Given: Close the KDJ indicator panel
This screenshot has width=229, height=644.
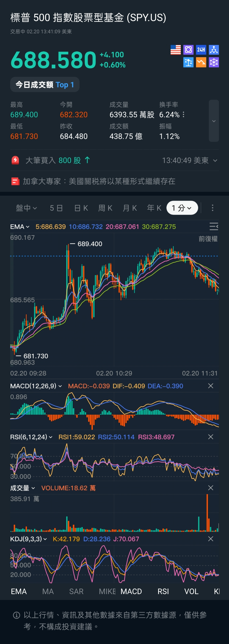Looking at the screenshot, I should (211, 539).
